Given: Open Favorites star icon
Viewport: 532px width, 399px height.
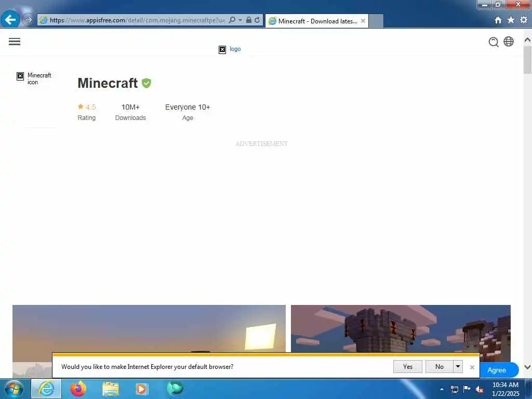Looking at the screenshot, I should coord(511,20).
